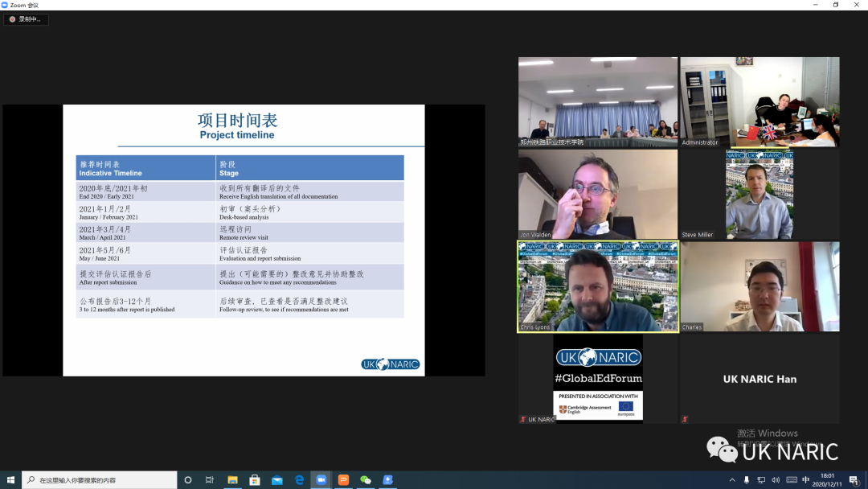This screenshot has height=489, width=868.
Task: Select Jon Walden's video tile
Action: (x=598, y=195)
